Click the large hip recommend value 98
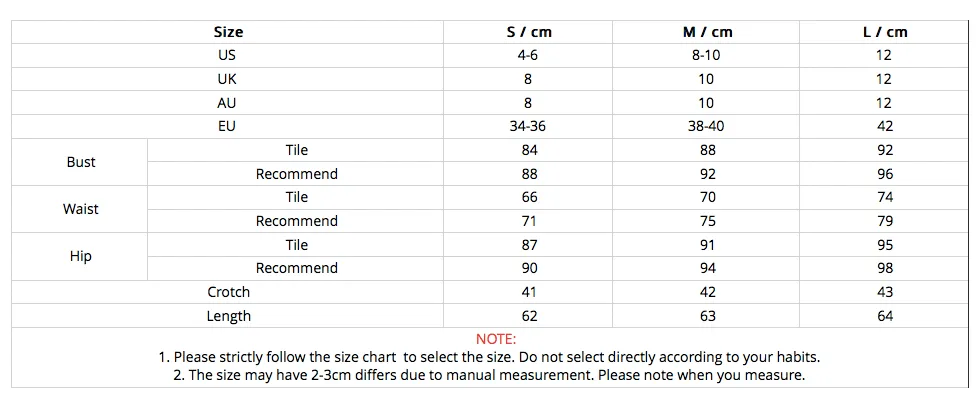The width and height of the screenshot is (980, 398). 884,269
